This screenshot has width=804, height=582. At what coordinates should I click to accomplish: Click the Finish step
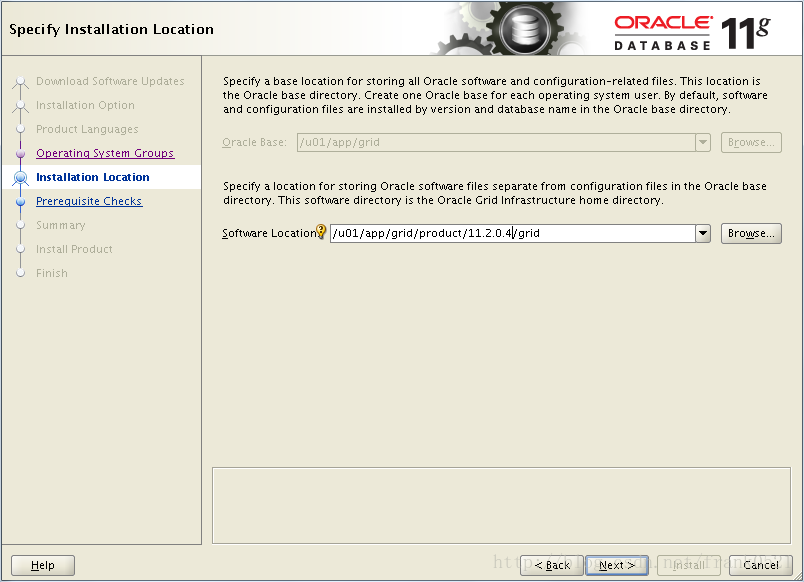[52, 273]
